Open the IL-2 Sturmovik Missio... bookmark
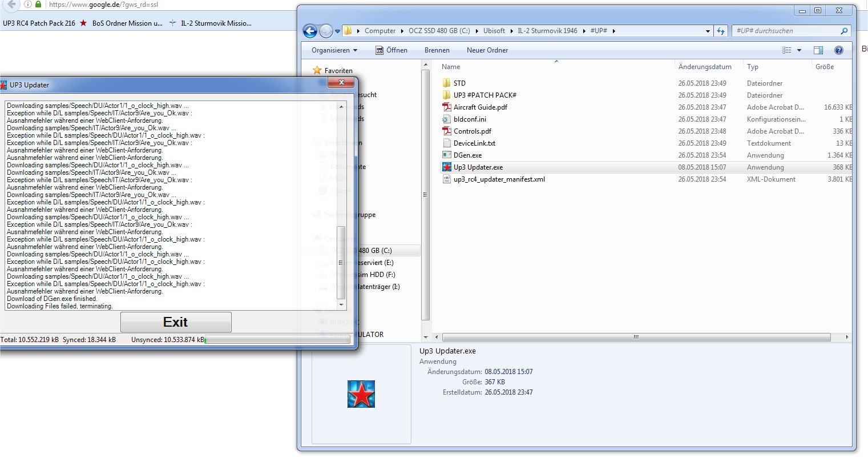The height and width of the screenshot is (462, 868). tap(211, 23)
